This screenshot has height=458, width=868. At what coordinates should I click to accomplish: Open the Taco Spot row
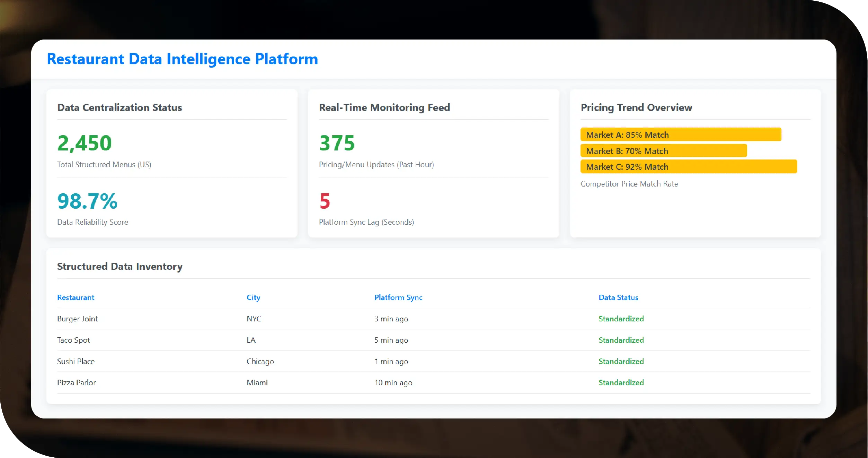73,340
